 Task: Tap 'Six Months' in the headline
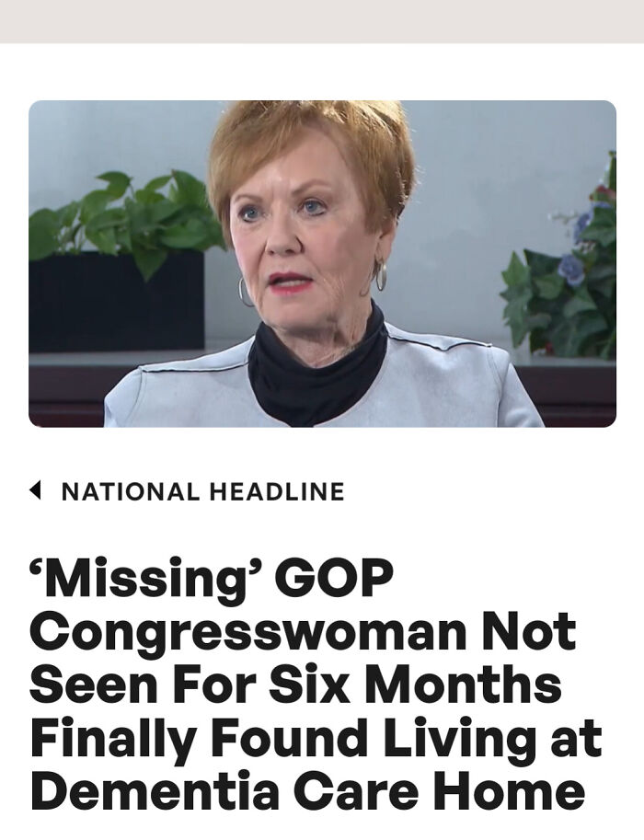[416, 685]
